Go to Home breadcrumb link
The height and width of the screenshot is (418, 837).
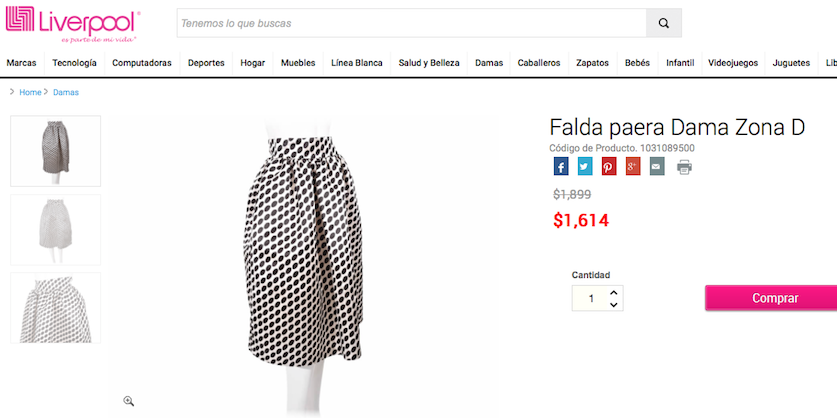(30, 92)
